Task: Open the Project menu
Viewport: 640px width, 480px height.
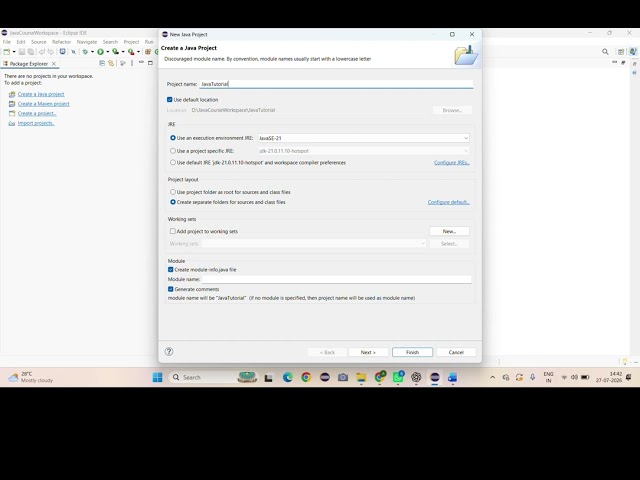Action: (131, 42)
